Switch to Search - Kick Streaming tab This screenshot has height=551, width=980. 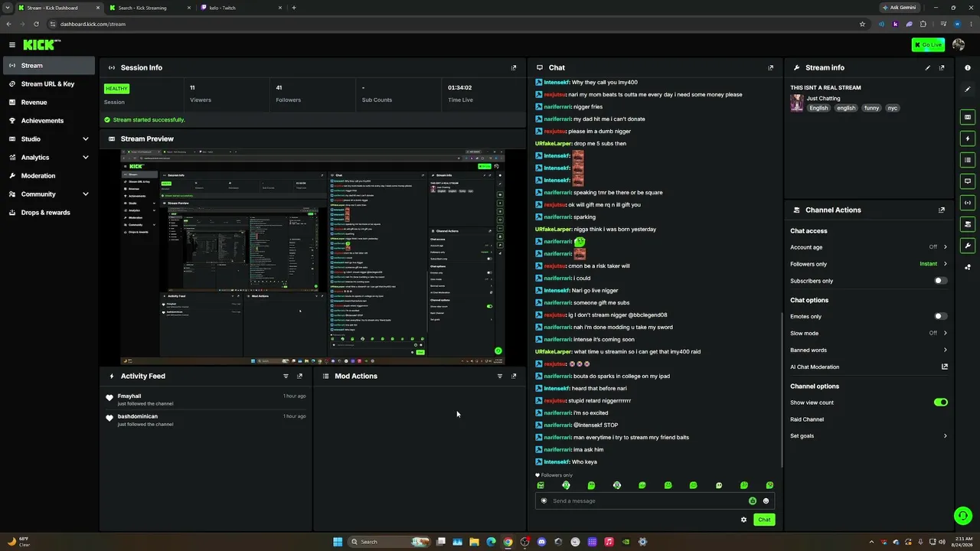tap(149, 8)
